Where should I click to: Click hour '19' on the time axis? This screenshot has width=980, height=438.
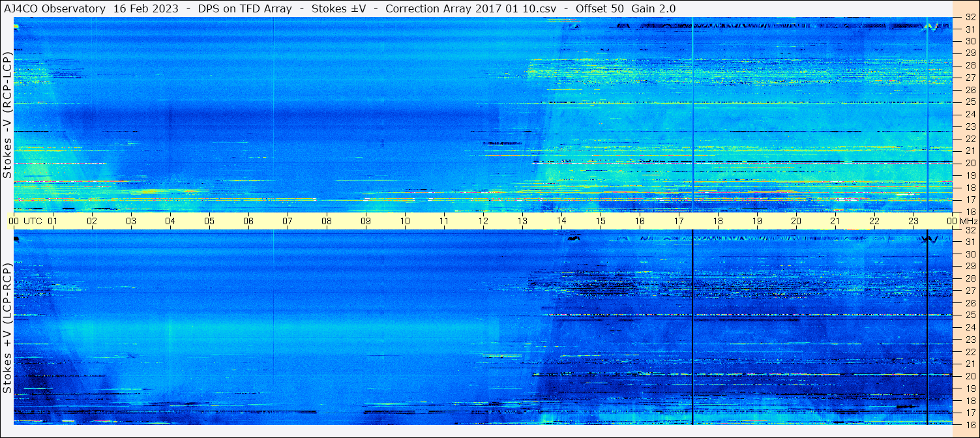[757, 221]
